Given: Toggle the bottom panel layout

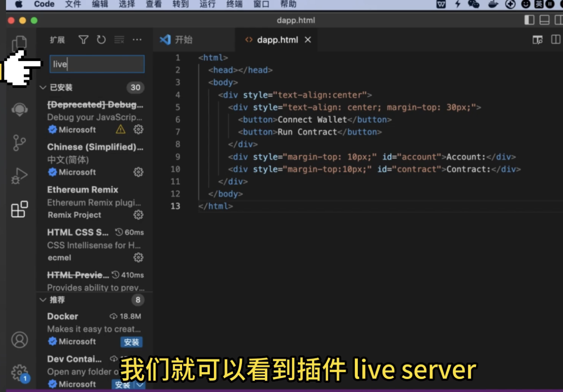Looking at the screenshot, I should coord(544,20).
